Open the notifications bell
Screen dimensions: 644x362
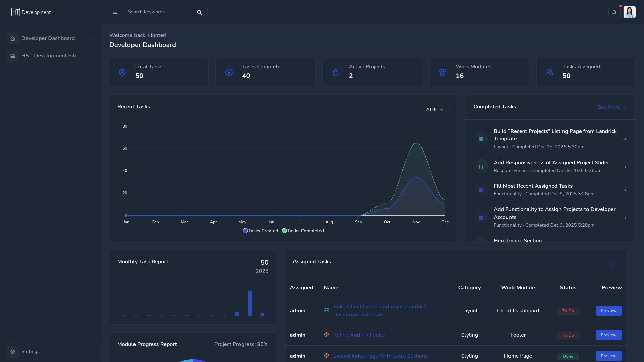[614, 12]
